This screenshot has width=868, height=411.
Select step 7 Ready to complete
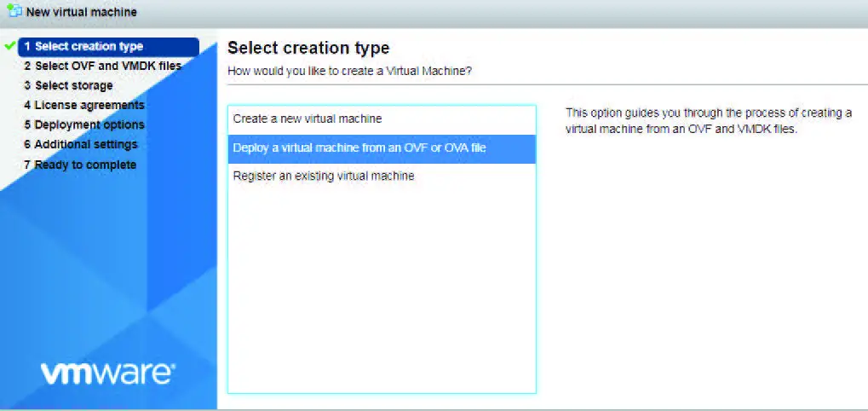80,165
